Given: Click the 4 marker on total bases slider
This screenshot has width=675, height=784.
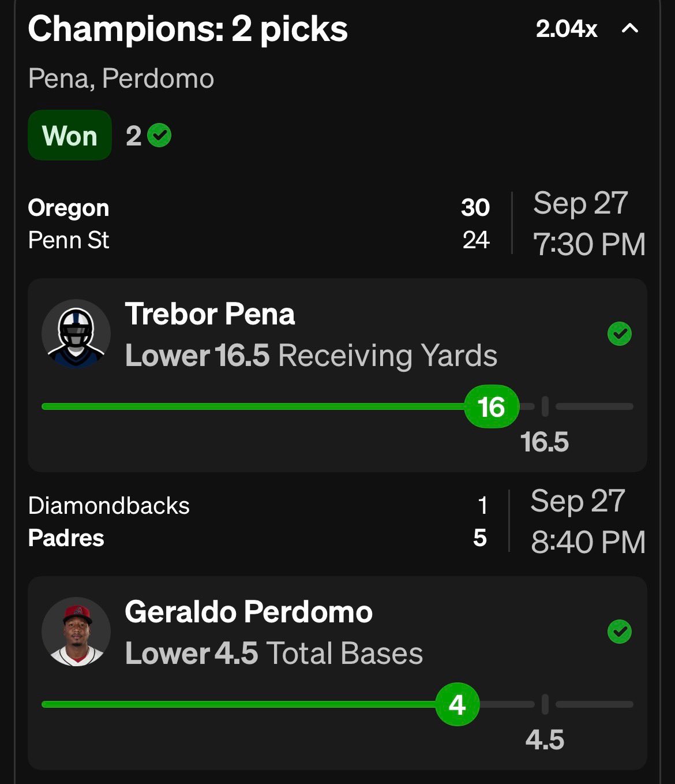Looking at the screenshot, I should [x=457, y=704].
